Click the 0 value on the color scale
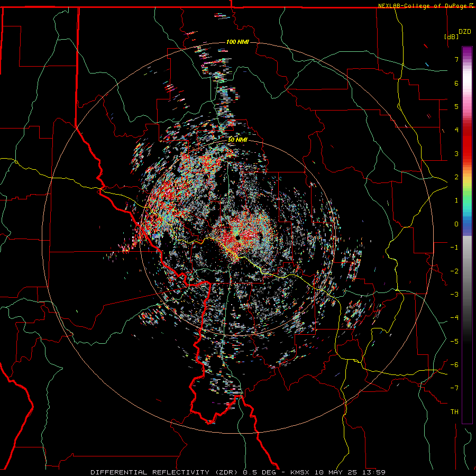Screen dimensions: 476x476 pyautogui.click(x=456, y=224)
